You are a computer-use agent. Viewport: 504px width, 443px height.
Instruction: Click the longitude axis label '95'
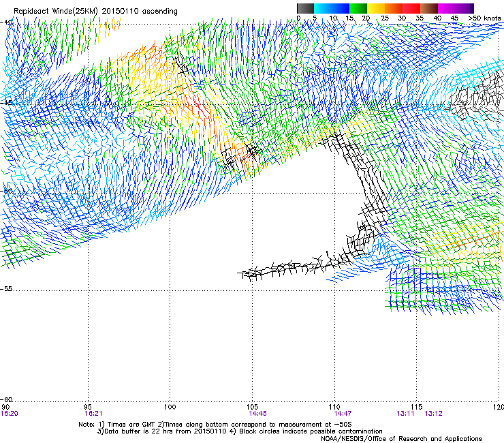(88, 407)
